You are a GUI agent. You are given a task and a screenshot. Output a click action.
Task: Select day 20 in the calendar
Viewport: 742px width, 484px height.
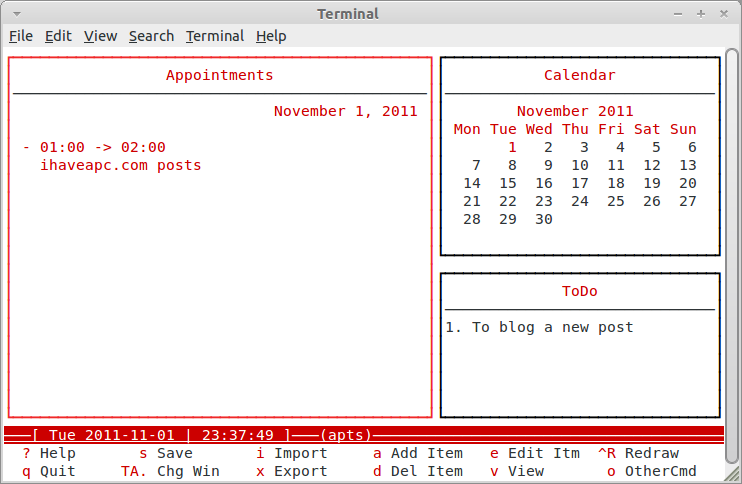[688, 183]
